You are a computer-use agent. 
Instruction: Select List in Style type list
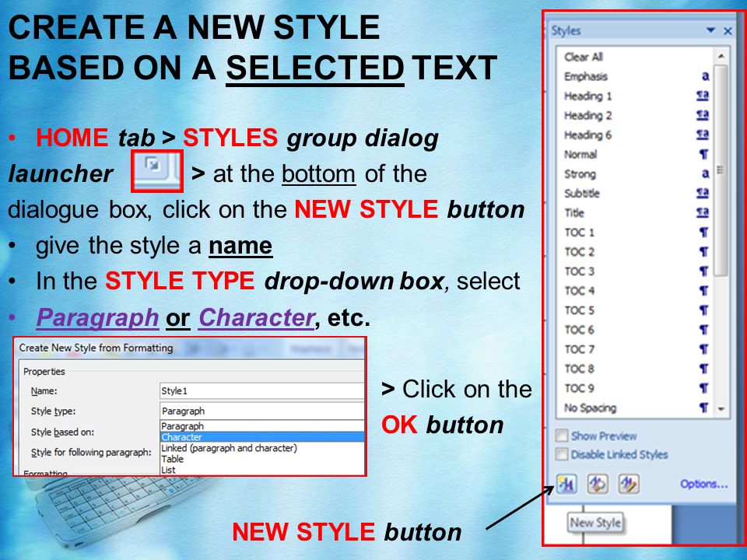tap(261, 470)
